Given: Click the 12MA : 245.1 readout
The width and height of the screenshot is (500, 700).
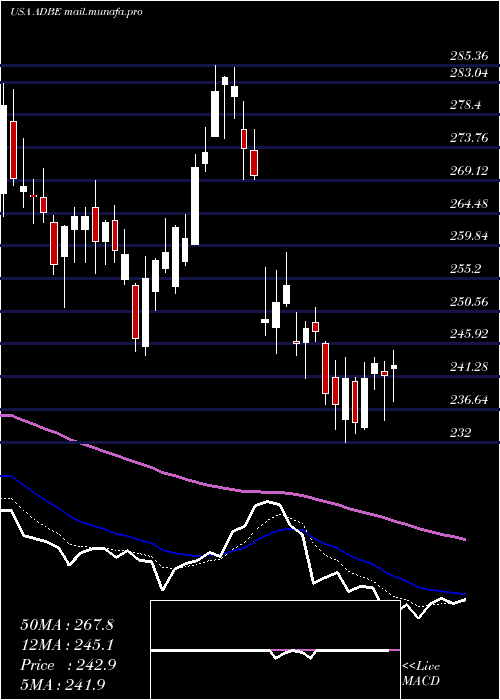Looking at the screenshot, I should [x=67, y=645].
